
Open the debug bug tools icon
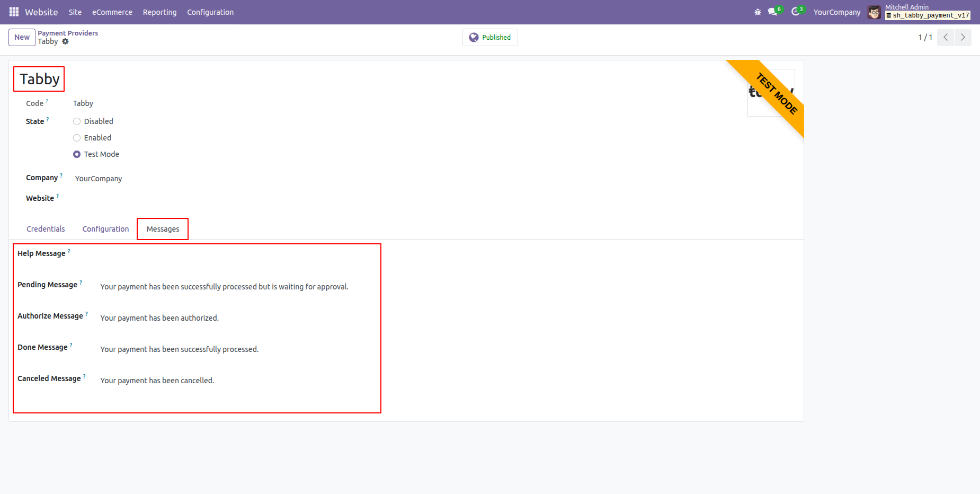tap(758, 12)
